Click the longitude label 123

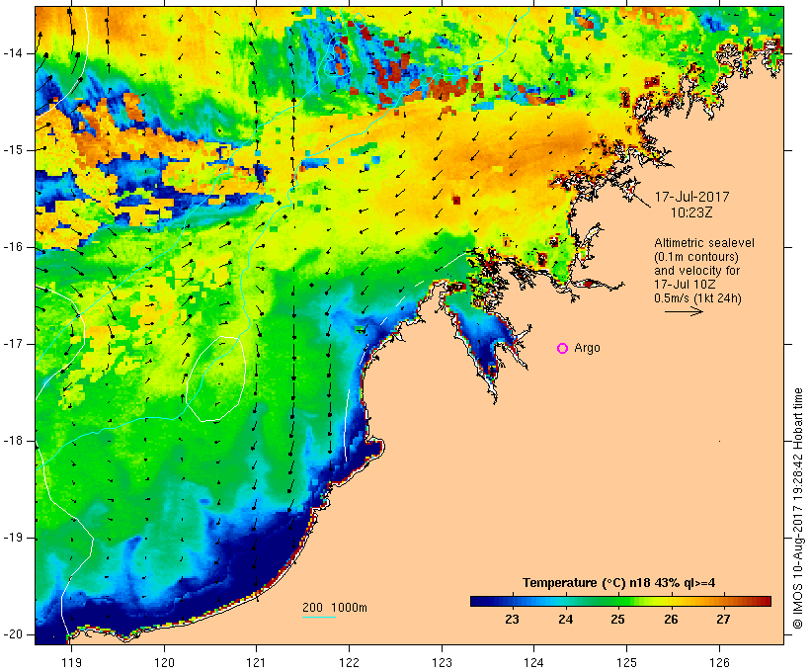click(442, 662)
